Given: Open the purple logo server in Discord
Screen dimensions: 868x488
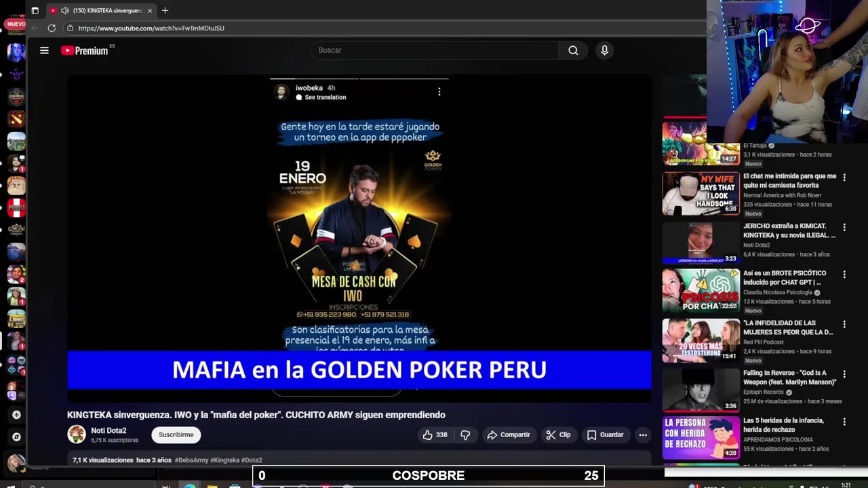Looking at the screenshot, I should tap(16, 74).
